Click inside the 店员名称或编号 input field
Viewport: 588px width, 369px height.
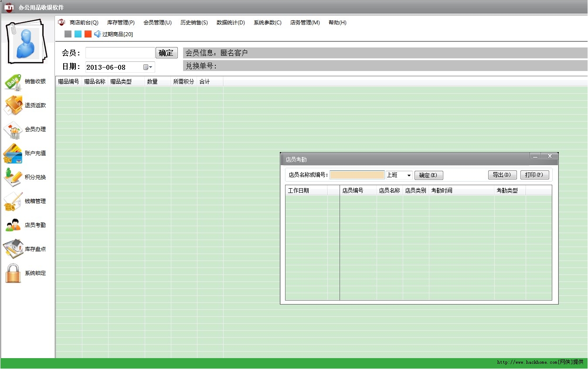357,175
